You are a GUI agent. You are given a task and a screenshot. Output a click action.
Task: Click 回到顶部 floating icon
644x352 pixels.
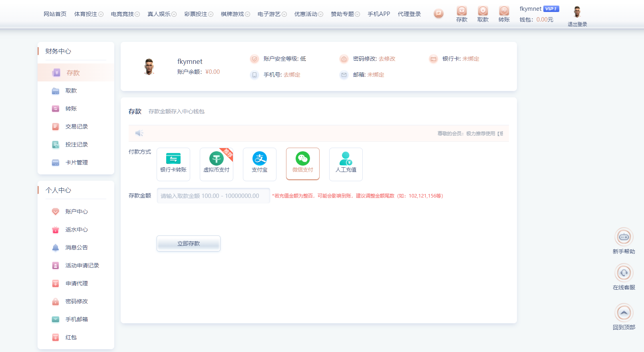[x=624, y=313]
